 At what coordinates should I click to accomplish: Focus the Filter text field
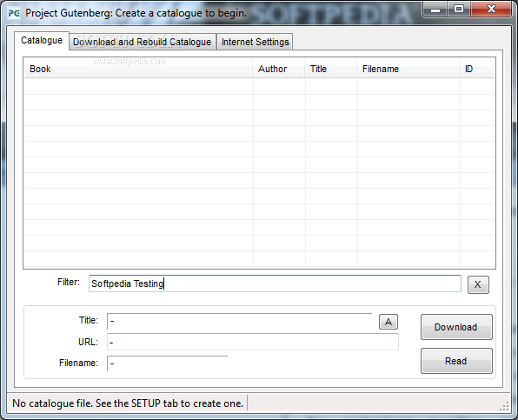pyautogui.click(x=275, y=283)
